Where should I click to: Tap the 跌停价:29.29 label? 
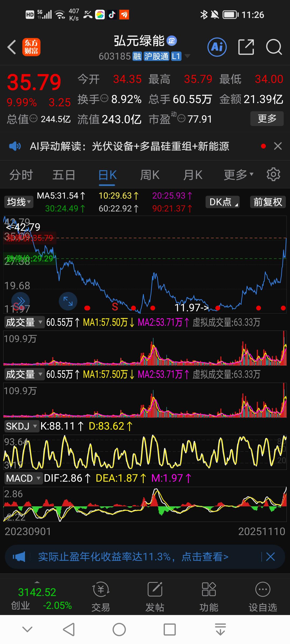point(30,259)
